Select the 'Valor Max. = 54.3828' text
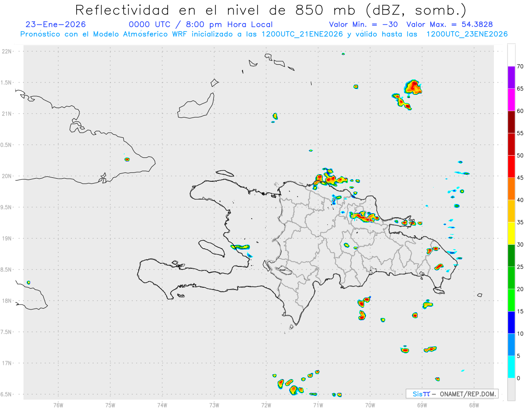This screenshot has height=411, width=532. (450, 24)
